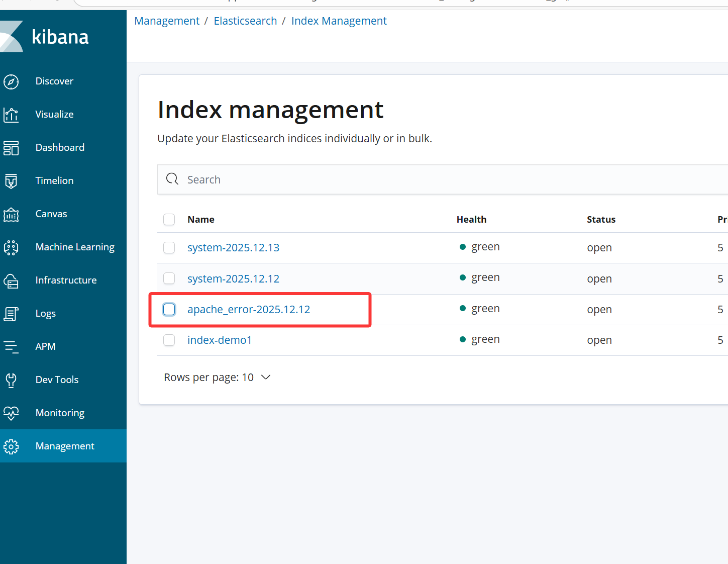Click the Dashboard layout icon

pos(11,148)
